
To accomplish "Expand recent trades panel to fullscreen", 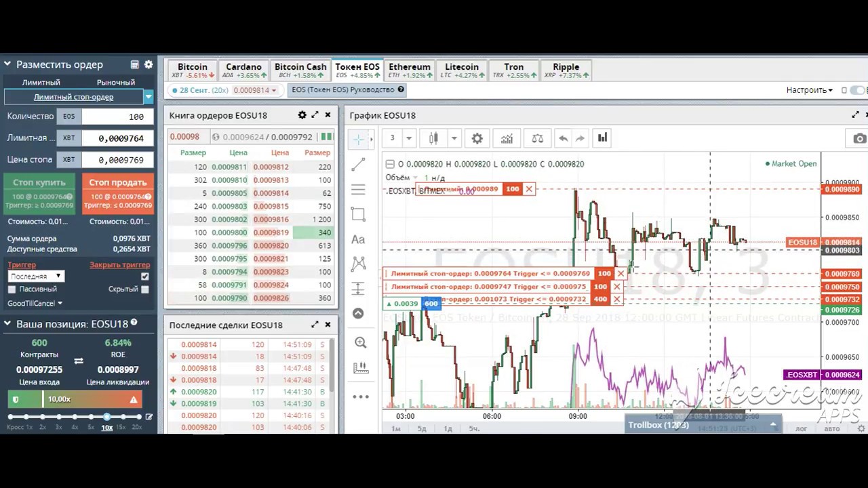I will [x=315, y=325].
